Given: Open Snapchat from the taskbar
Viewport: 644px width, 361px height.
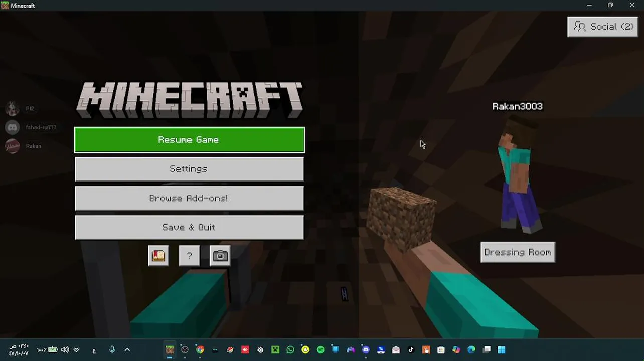Looking at the screenshot, I should [x=305, y=350].
